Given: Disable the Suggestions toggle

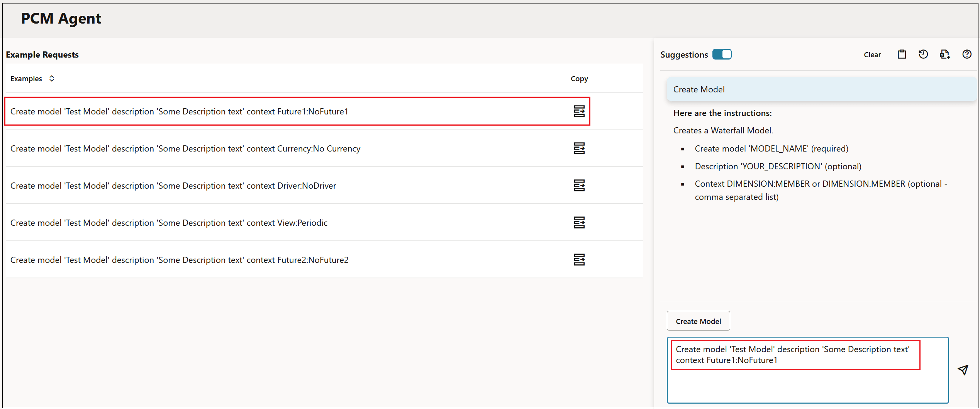Looking at the screenshot, I should pyautogui.click(x=722, y=54).
